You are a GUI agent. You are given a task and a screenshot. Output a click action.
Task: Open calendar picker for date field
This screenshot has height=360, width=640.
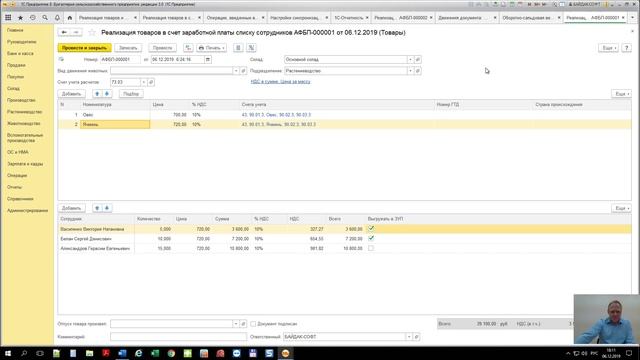(x=208, y=60)
